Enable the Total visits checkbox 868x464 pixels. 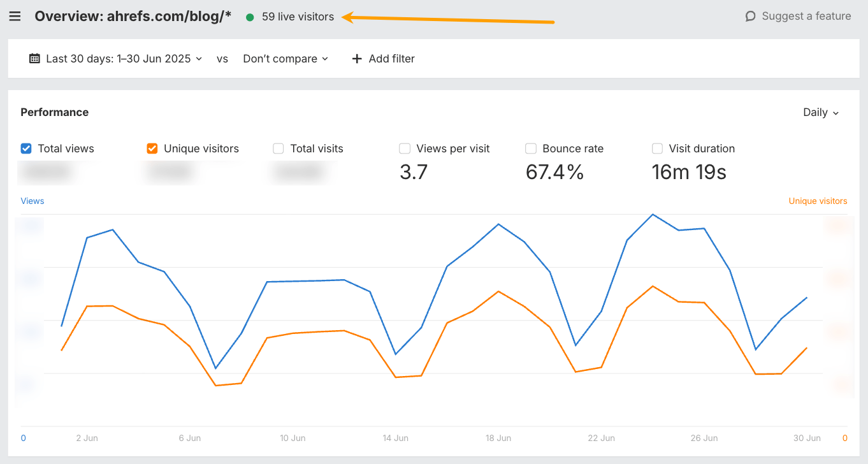point(278,149)
